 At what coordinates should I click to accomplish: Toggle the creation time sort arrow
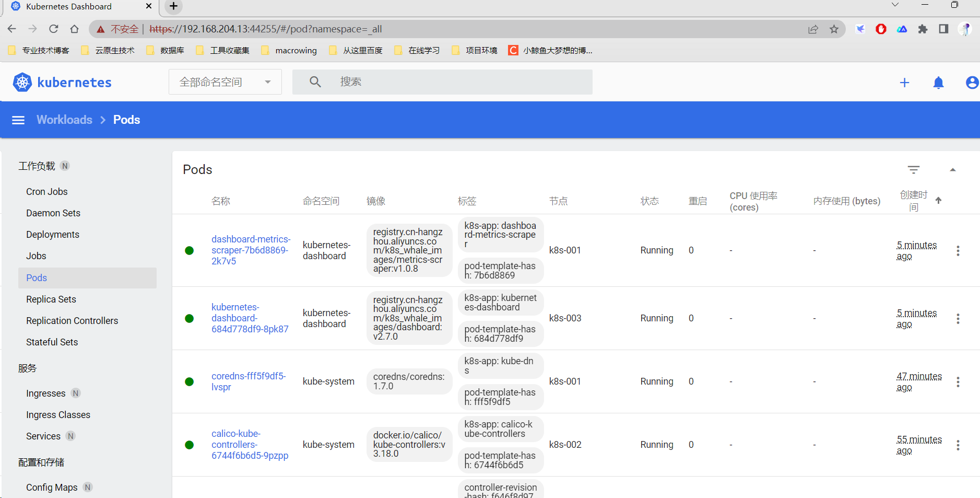[938, 201]
